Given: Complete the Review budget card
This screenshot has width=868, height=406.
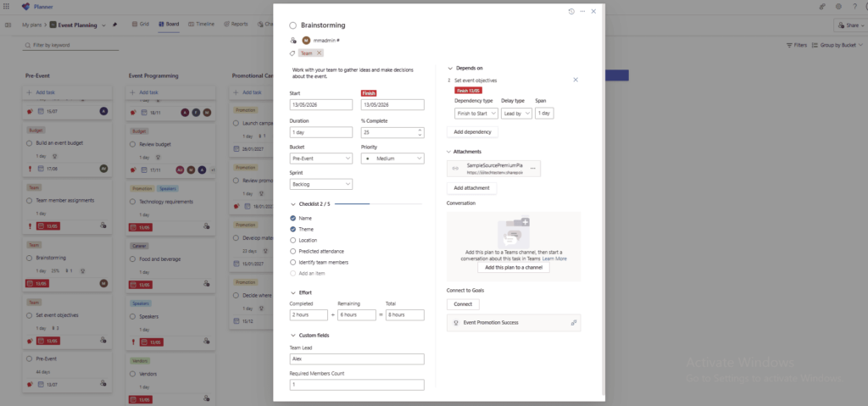Looking at the screenshot, I should [132, 144].
